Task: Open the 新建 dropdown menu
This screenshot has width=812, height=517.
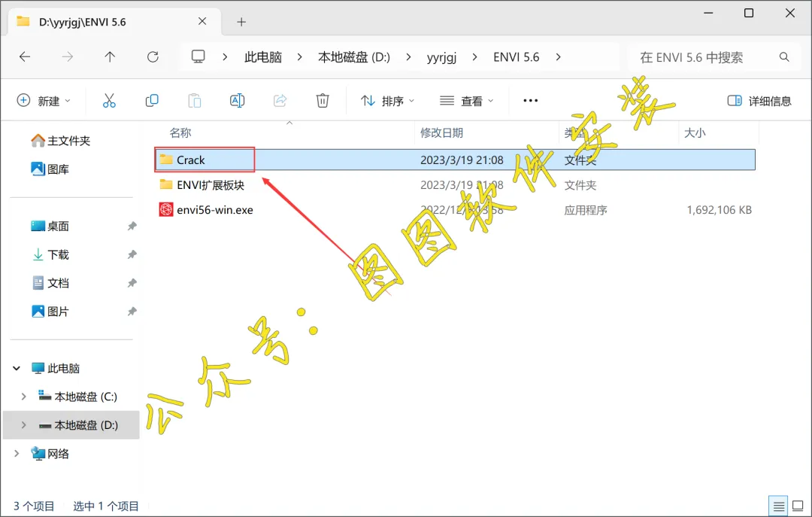Action: 44,101
